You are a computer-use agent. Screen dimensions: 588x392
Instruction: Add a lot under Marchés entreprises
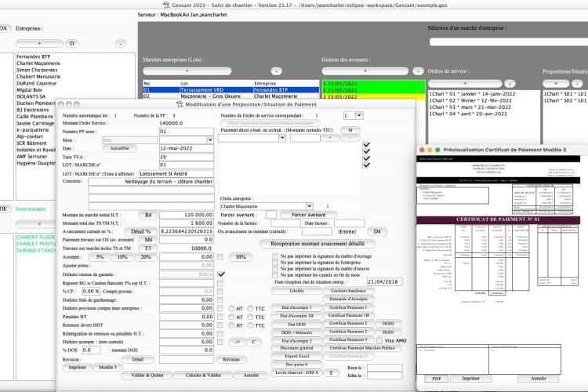coord(187,71)
